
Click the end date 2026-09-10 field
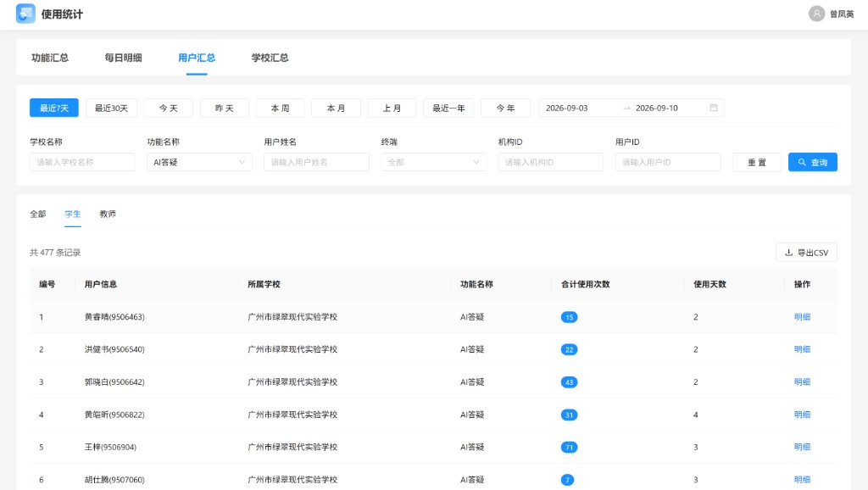[x=657, y=108]
